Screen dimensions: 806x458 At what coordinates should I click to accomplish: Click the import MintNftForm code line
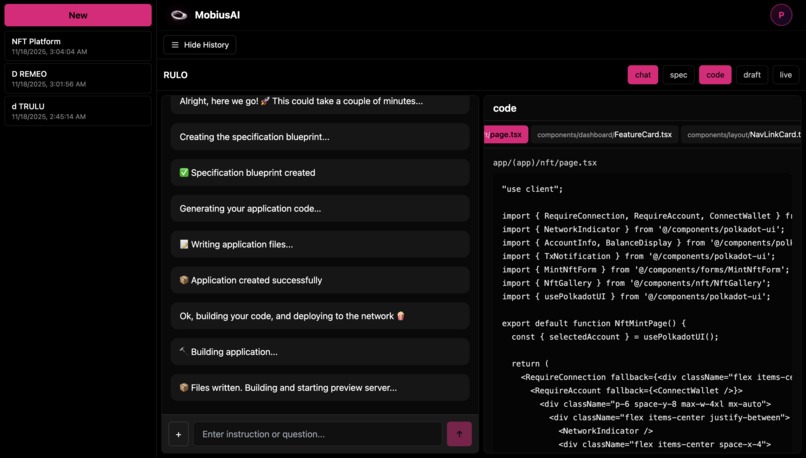(x=645, y=269)
